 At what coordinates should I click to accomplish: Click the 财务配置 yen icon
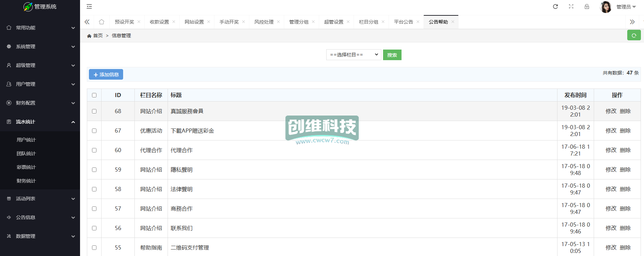tap(9, 103)
